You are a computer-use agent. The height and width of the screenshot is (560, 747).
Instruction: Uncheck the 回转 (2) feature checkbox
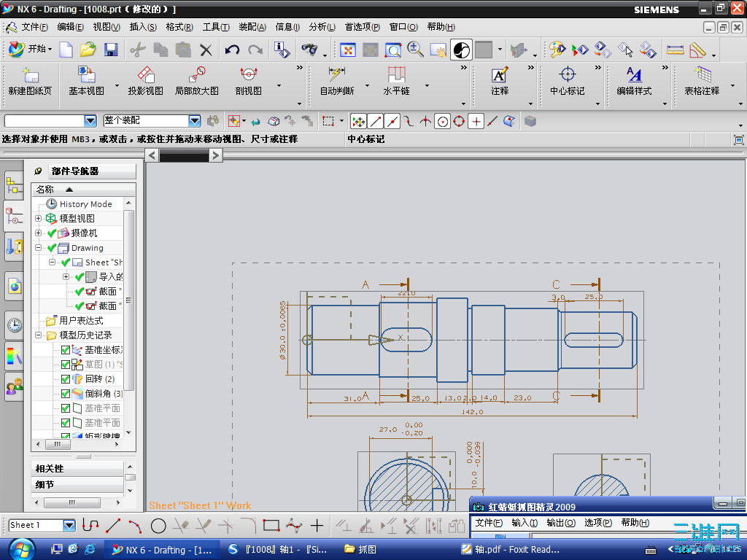point(66,379)
